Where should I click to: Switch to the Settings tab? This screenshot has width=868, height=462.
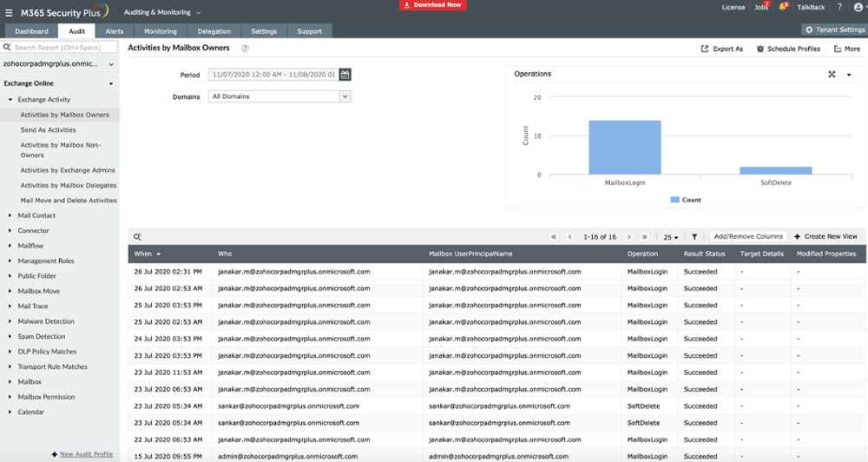coord(264,31)
